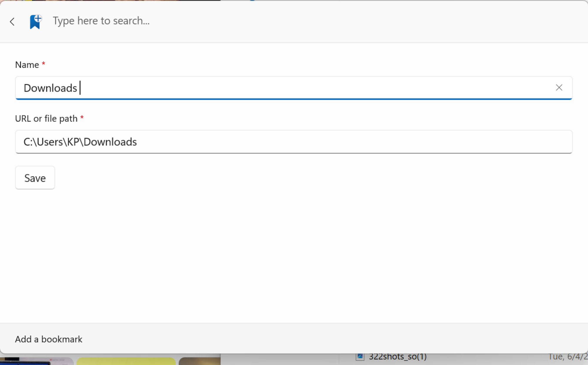Save the Downloads bookmark
This screenshot has height=365, width=588.
[x=35, y=178]
